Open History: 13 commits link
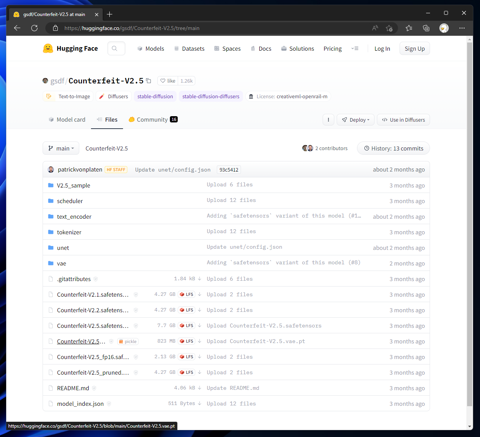Screen dimensions: 480x437 pyautogui.click(x=393, y=148)
